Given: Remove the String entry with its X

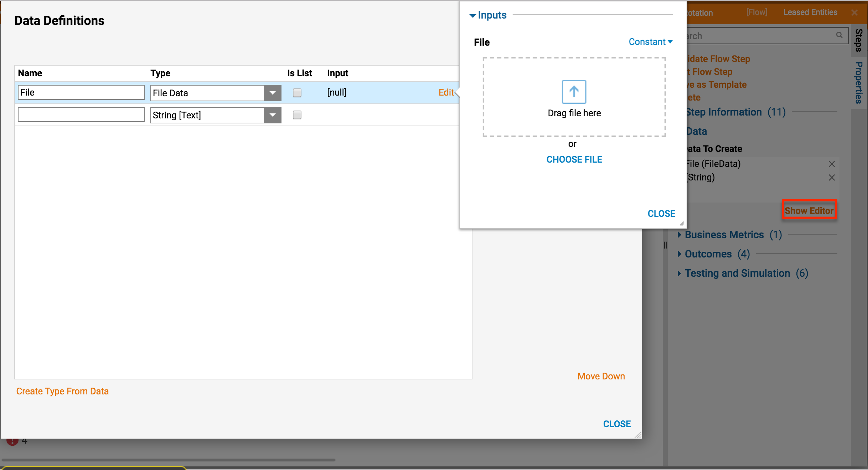Looking at the screenshot, I should coord(832,178).
